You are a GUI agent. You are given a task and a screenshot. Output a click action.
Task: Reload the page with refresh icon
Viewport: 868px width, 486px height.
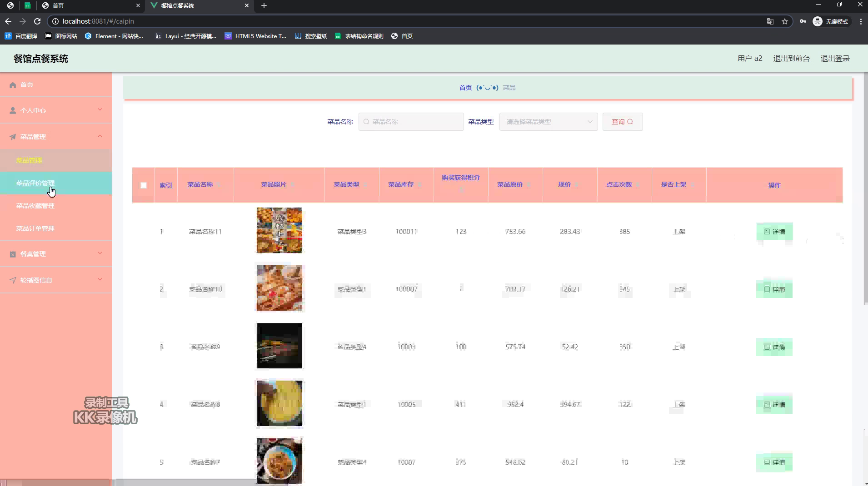[x=37, y=21]
